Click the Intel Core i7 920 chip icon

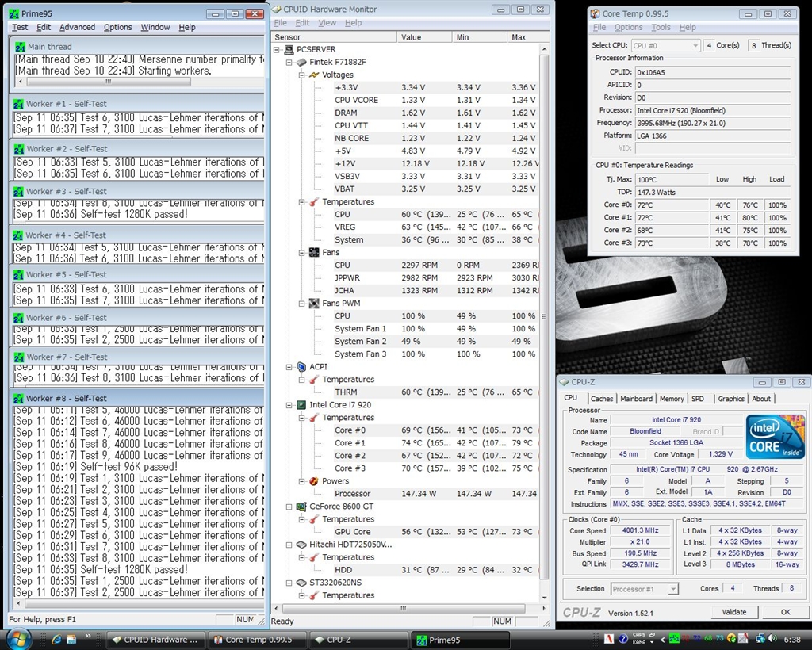[x=301, y=405]
